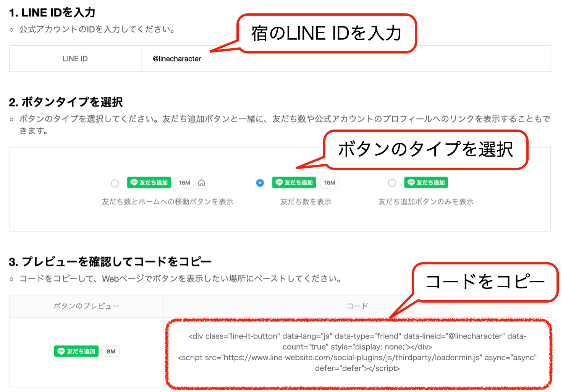Click the 友だち数とホームへの移動ボタンを表示 label
Viewport: 563px width, 392px height.
point(167,202)
